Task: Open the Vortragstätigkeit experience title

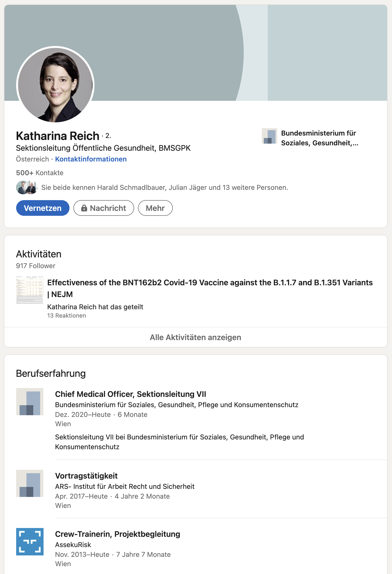Action: (x=86, y=476)
